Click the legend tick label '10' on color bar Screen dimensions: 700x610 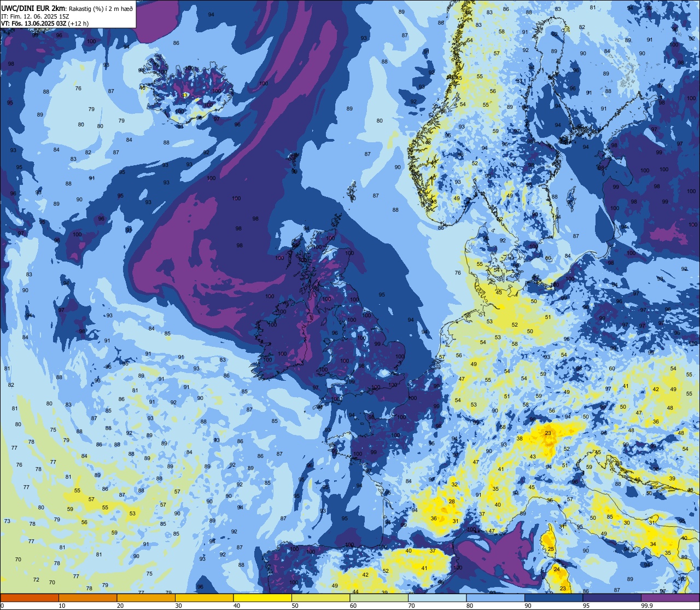[x=62, y=606]
